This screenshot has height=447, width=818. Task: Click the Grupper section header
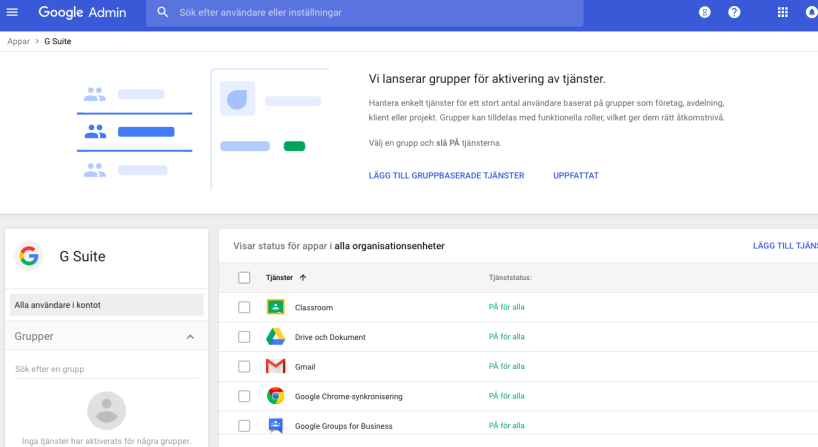coord(106,336)
